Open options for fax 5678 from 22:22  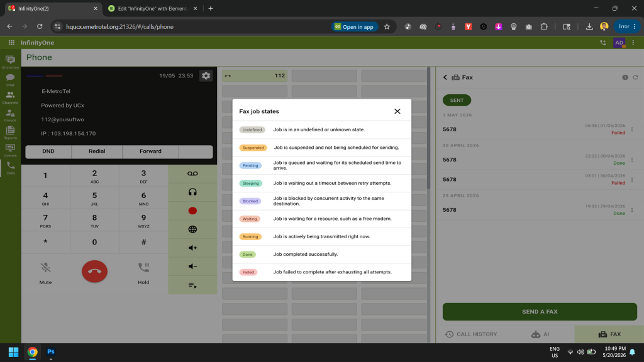(632, 160)
